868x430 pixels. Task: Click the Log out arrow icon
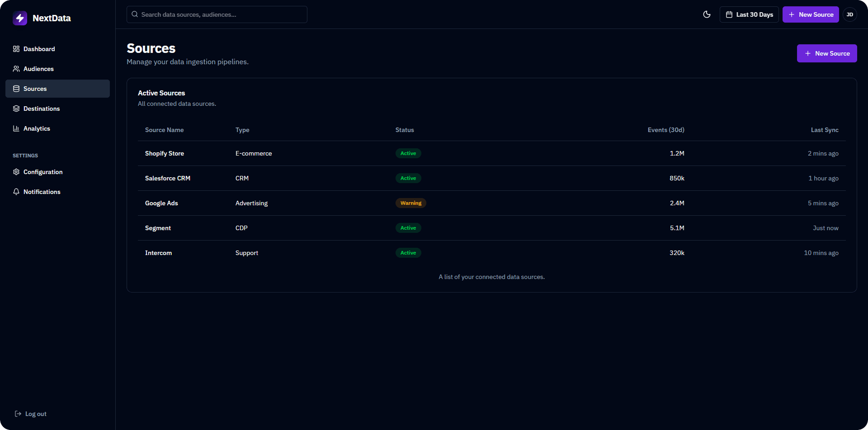pos(18,414)
